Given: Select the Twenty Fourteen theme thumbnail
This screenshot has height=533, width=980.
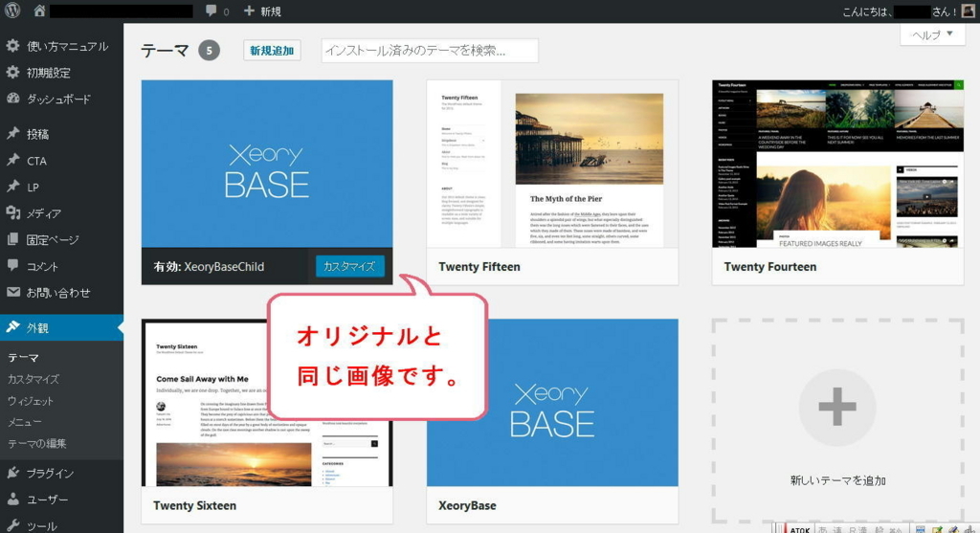Looking at the screenshot, I should [837, 164].
